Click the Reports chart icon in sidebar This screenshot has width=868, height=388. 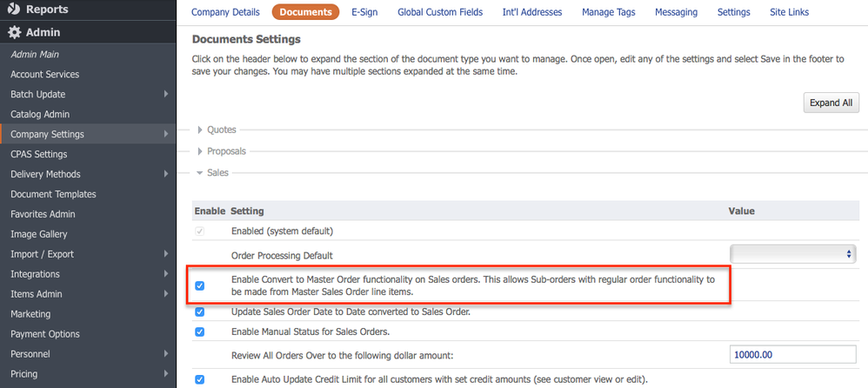15,10
